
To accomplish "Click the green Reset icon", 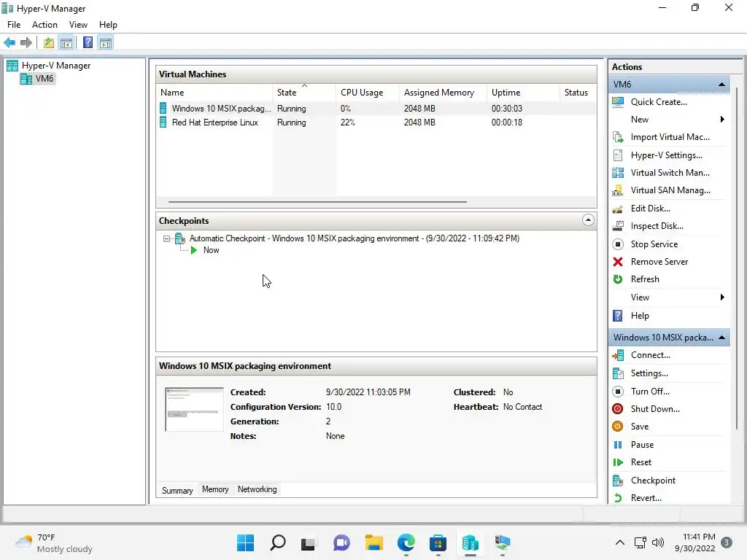I will 618,462.
